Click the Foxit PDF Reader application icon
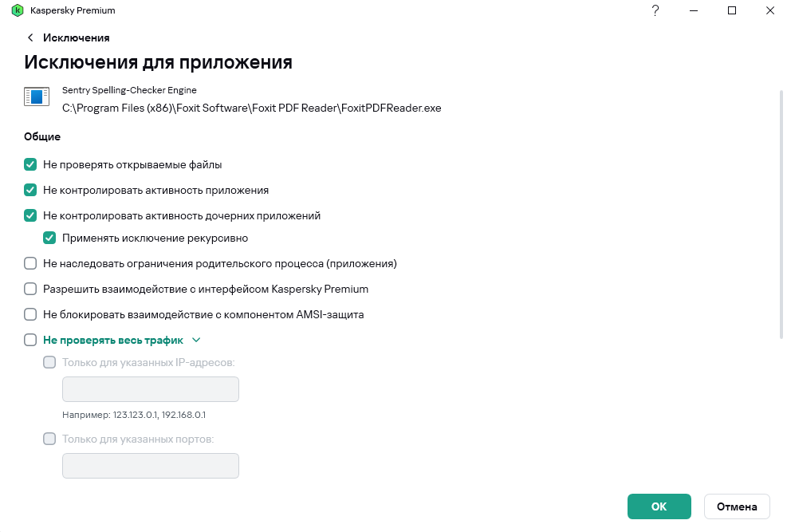787x532 pixels. [36, 98]
